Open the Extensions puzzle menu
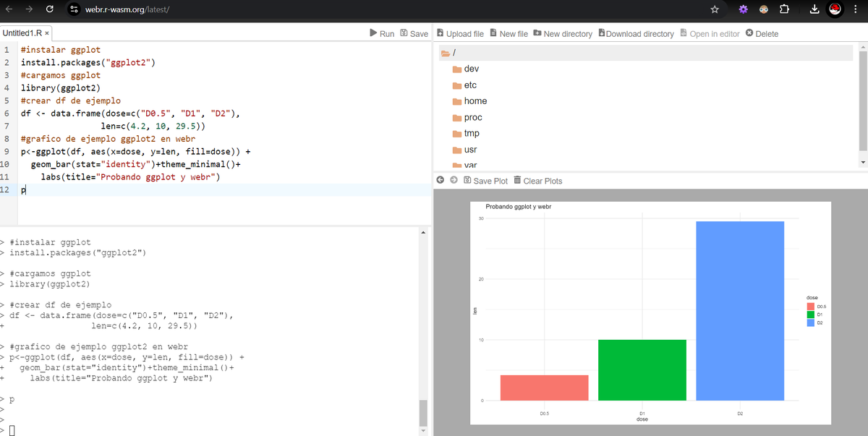Image resolution: width=868 pixels, height=436 pixels. (784, 9)
